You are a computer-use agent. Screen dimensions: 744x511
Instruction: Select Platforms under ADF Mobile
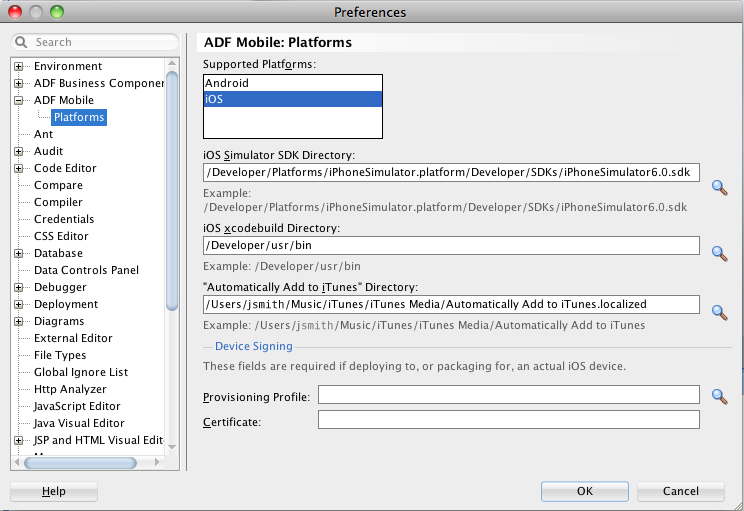point(79,117)
